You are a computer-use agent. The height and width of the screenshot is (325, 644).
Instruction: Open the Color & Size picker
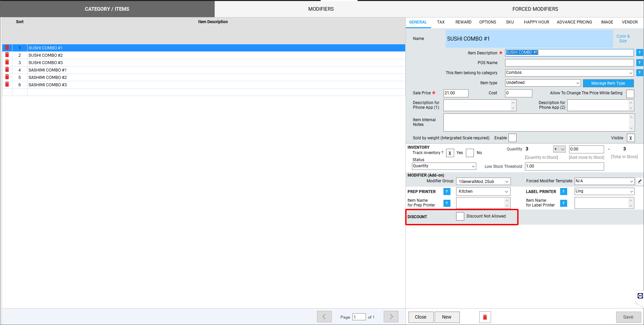[x=623, y=39]
